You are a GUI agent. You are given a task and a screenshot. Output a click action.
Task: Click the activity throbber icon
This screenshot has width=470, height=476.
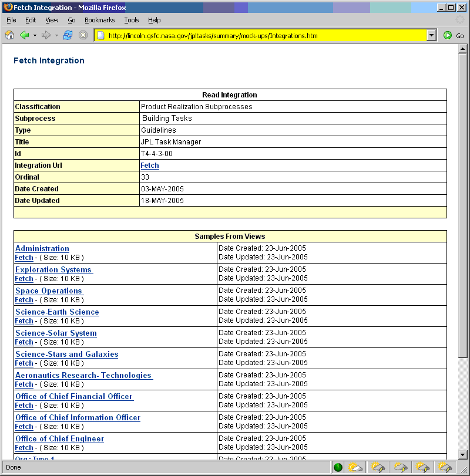(459, 20)
